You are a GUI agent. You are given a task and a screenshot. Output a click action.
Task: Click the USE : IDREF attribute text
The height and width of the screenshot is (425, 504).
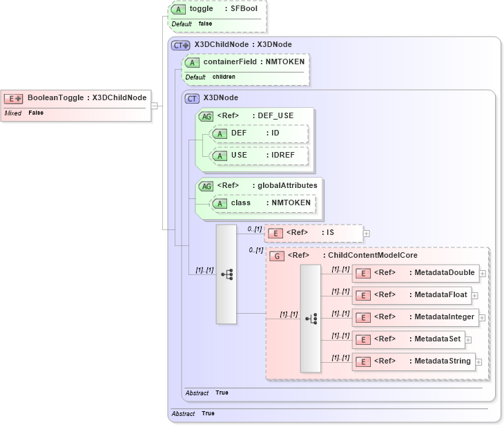pyautogui.click(x=262, y=155)
